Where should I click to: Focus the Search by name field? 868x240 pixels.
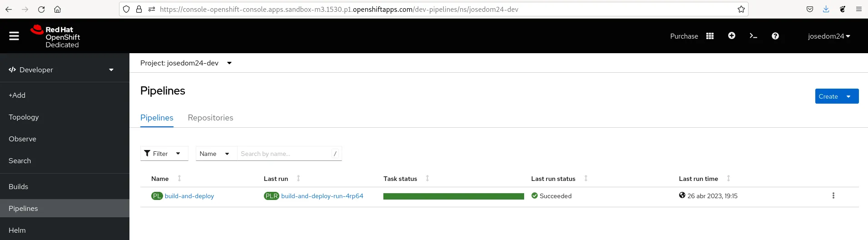284,154
